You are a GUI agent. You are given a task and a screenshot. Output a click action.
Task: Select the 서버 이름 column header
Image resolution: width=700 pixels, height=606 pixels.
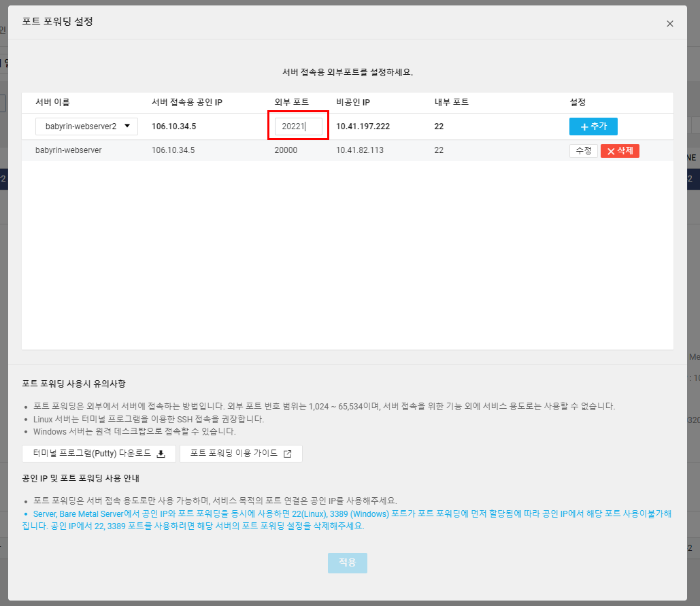point(52,102)
